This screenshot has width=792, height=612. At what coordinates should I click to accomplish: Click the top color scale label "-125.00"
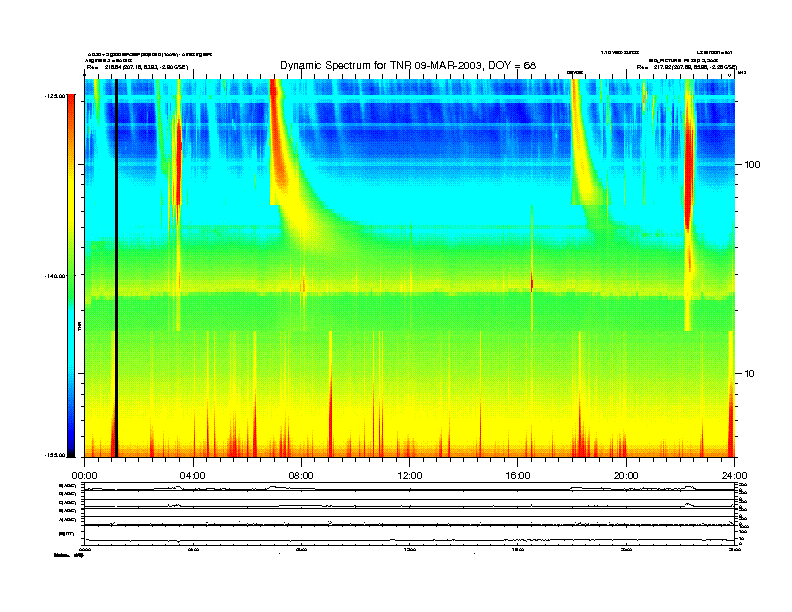(56, 96)
